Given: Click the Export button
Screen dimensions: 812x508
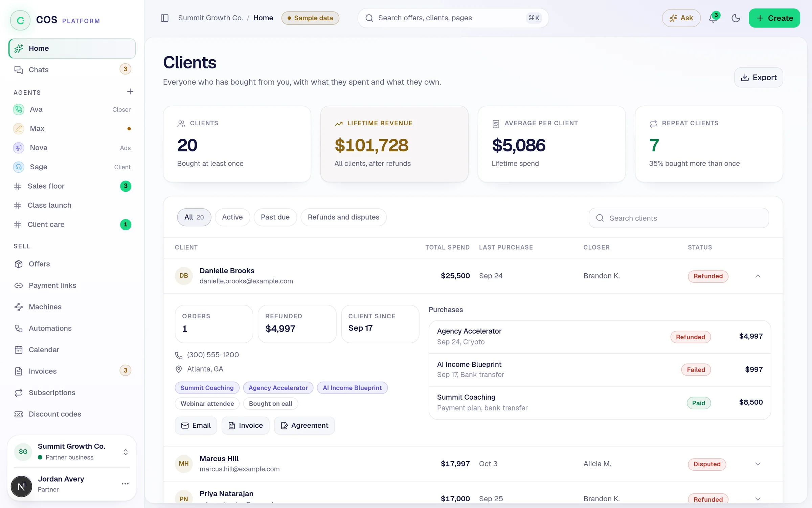Looking at the screenshot, I should point(758,78).
